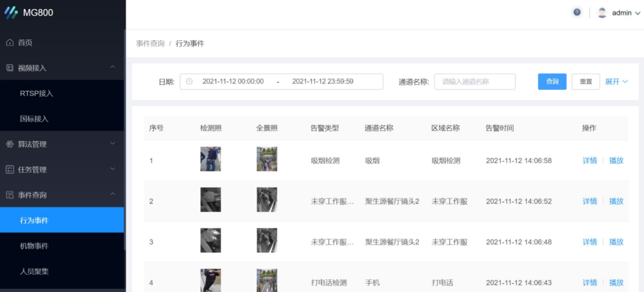Expand filters with 展开 chevron
644x292 pixels.
pyautogui.click(x=625, y=82)
